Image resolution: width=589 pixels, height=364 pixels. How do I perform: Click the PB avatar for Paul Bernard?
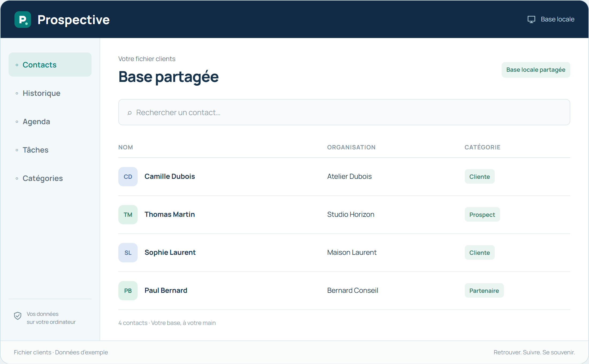pyautogui.click(x=128, y=291)
